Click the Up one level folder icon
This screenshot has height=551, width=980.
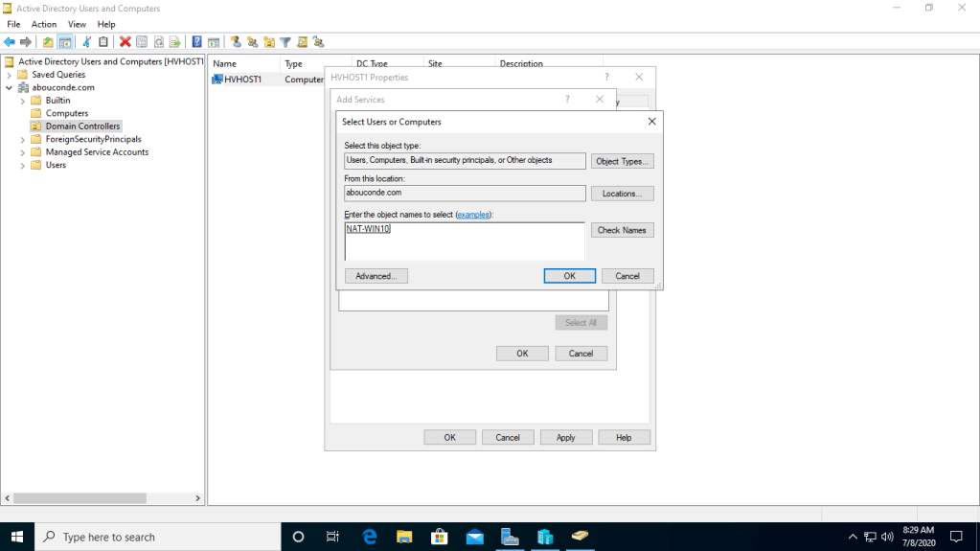(48, 42)
